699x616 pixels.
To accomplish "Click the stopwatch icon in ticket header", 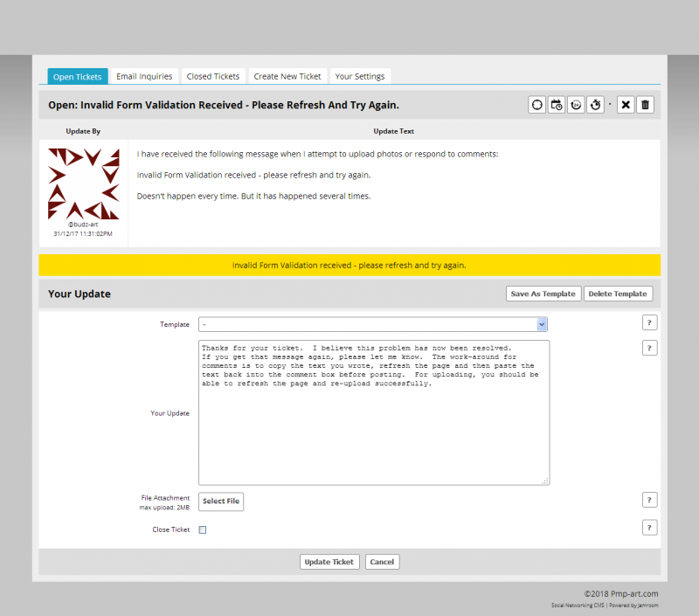I will coord(595,105).
